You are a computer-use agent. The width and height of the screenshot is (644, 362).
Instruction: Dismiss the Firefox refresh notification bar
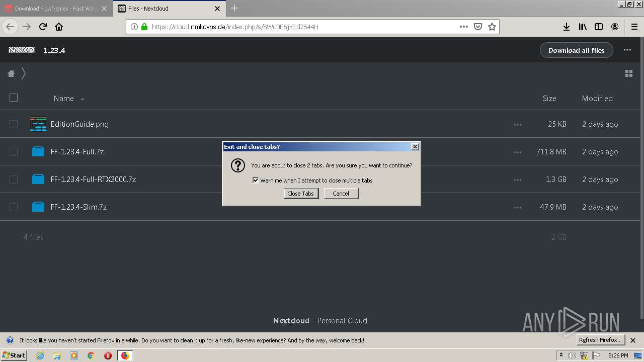[633, 340]
